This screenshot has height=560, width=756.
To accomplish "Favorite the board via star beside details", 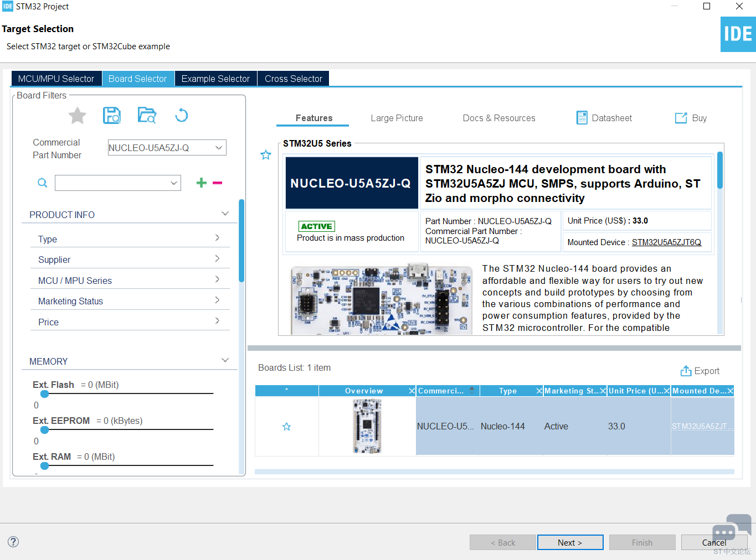I will (266, 155).
